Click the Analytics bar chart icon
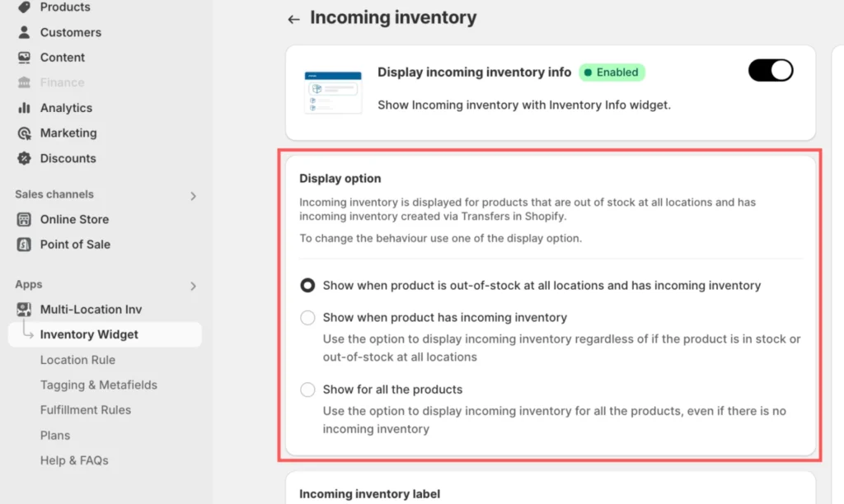Viewport: 844px width, 504px height. click(x=24, y=108)
